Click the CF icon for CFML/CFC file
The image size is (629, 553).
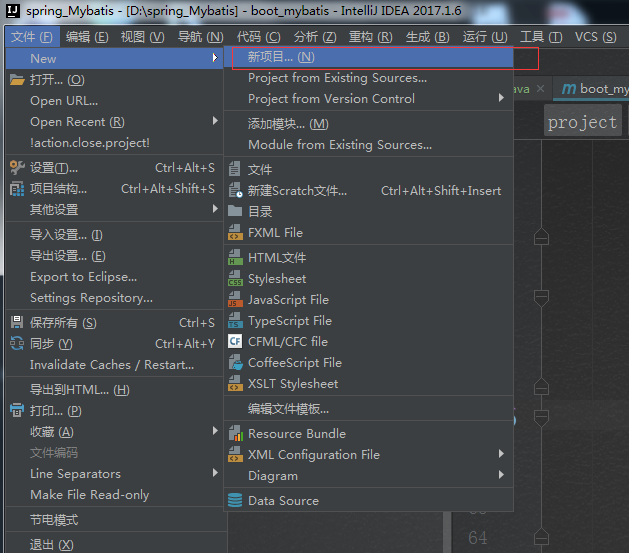[235, 342]
